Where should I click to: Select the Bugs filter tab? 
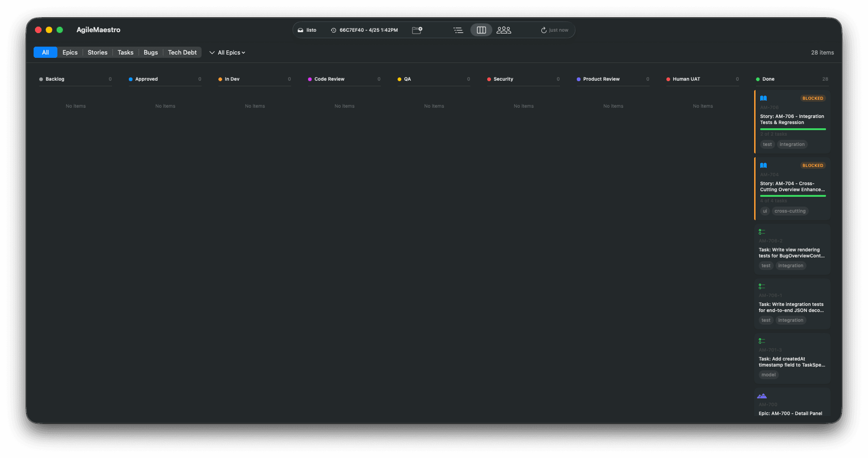coord(151,52)
